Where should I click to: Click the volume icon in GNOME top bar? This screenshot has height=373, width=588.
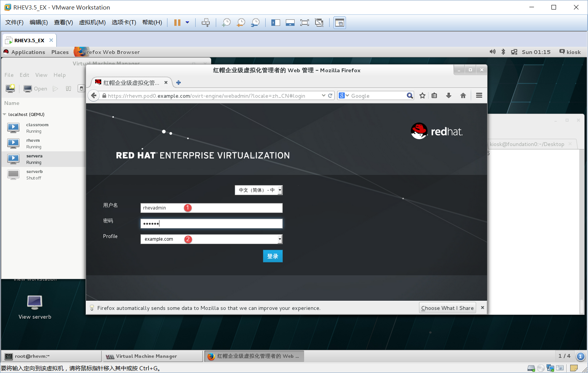(492, 52)
